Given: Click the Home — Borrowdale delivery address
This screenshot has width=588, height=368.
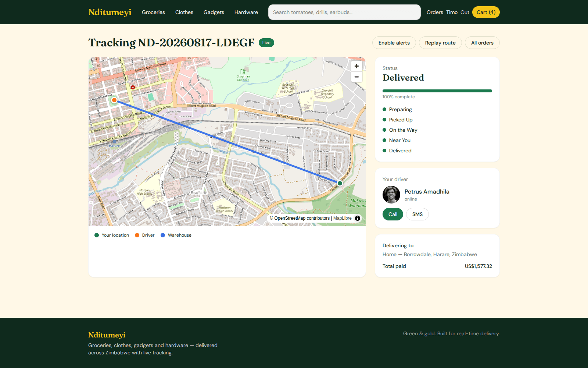Looking at the screenshot, I should 430,254.
